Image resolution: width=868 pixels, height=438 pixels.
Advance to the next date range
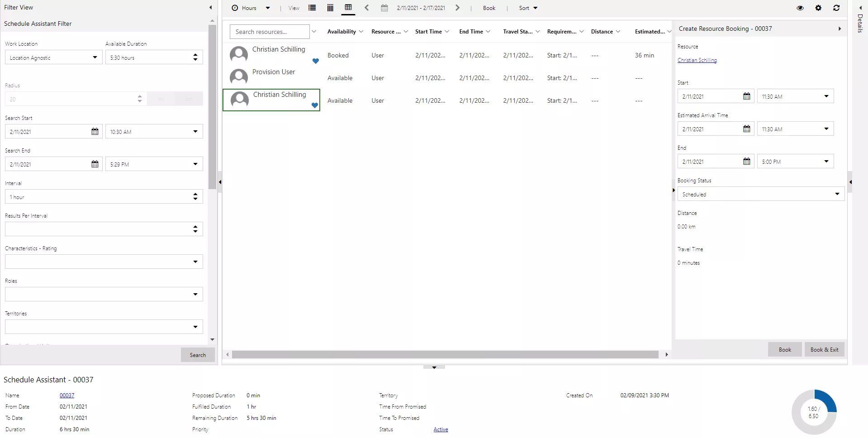[457, 8]
